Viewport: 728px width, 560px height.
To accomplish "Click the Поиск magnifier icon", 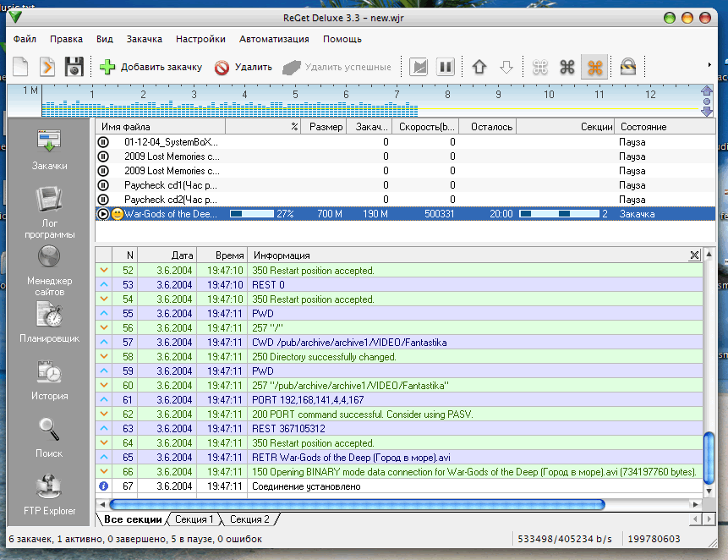I will (x=49, y=429).
